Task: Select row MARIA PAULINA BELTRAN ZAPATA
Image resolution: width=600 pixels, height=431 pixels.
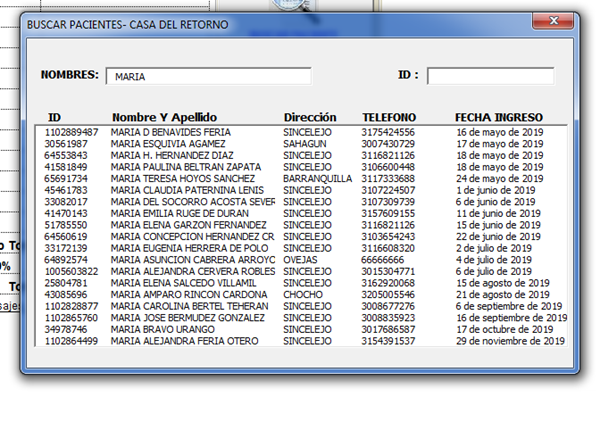Action: 301,167
